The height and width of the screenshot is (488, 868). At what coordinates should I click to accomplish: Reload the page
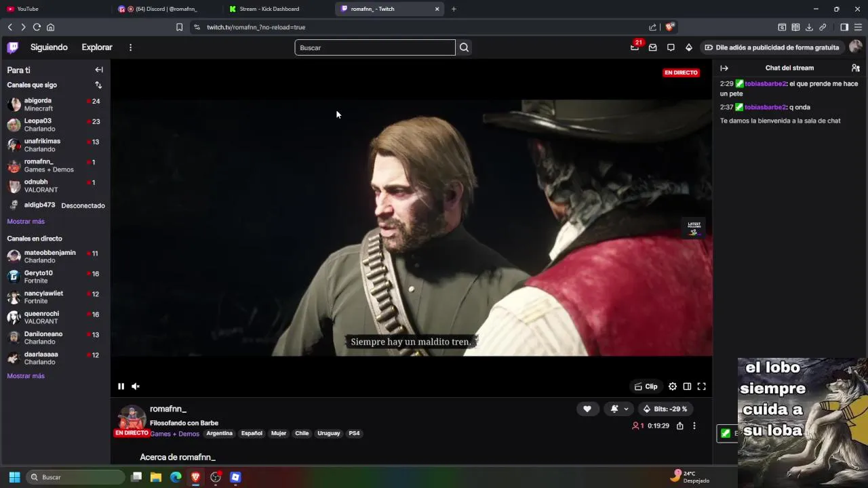click(37, 27)
